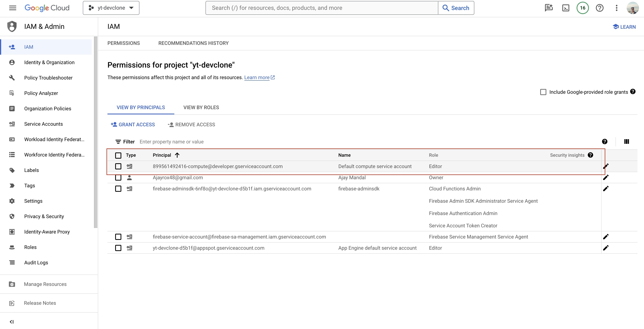Viewport: 644px width, 329px height.
Task: Click the three-dot more options menu
Action: point(616,8)
